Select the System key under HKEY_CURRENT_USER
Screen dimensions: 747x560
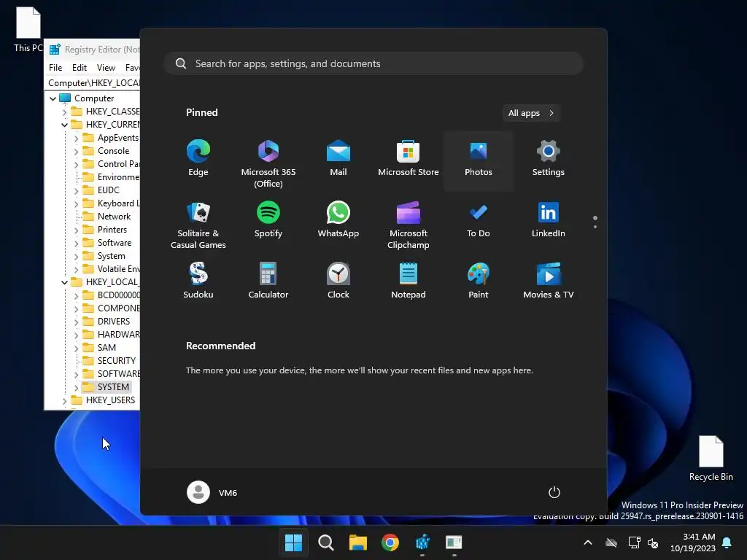(111, 256)
